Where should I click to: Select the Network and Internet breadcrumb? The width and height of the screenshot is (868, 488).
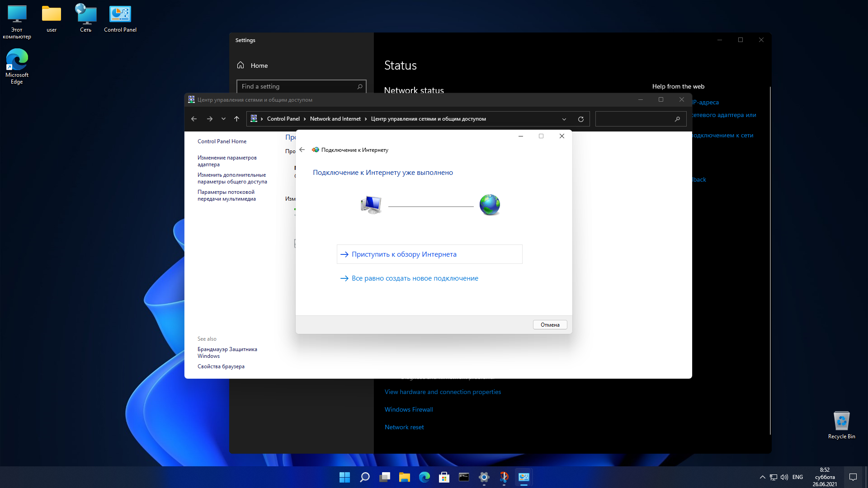335,119
